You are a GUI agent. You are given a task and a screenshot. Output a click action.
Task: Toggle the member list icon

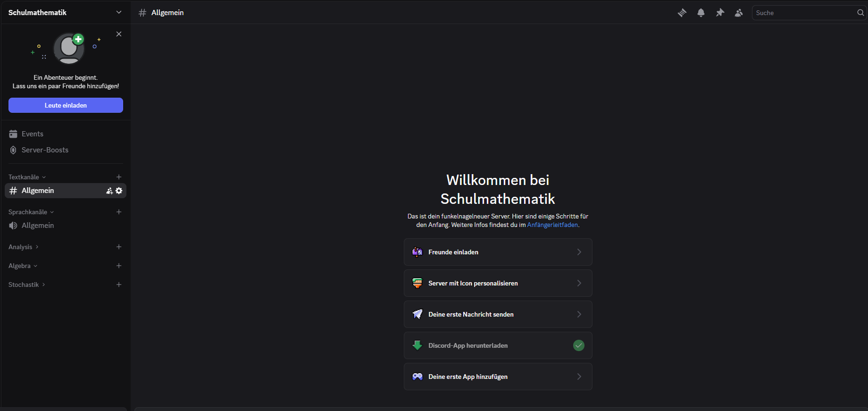coord(739,13)
